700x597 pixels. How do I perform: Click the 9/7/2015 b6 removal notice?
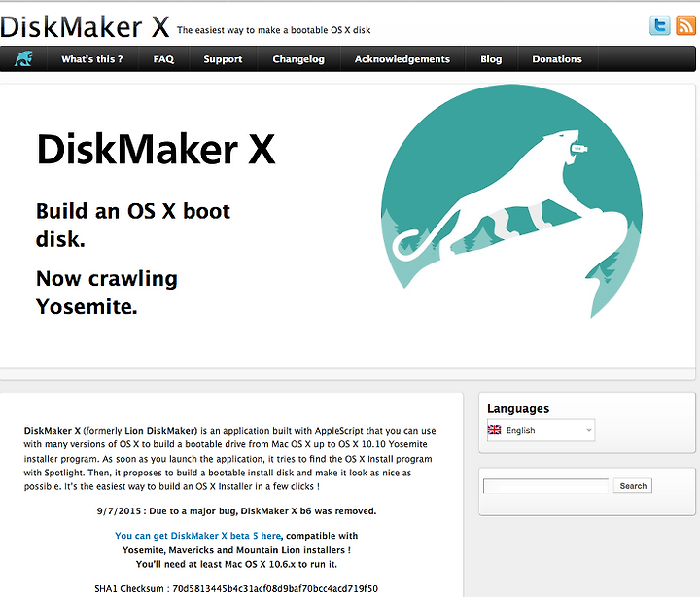(236, 510)
